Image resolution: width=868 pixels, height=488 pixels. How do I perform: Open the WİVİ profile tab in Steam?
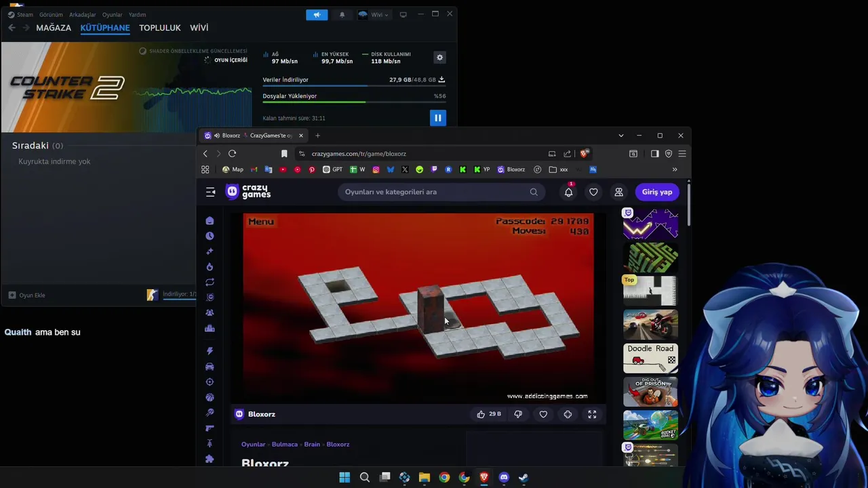[x=199, y=28]
